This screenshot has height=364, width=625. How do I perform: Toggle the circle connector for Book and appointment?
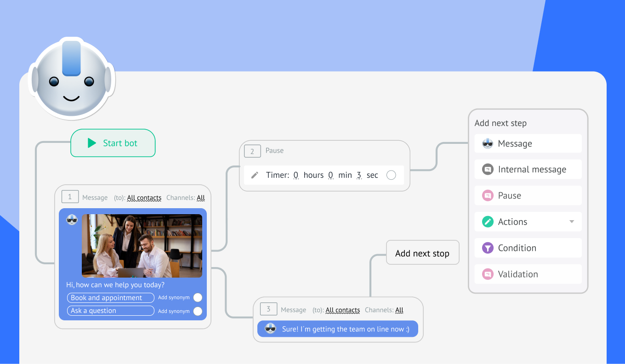(x=198, y=297)
